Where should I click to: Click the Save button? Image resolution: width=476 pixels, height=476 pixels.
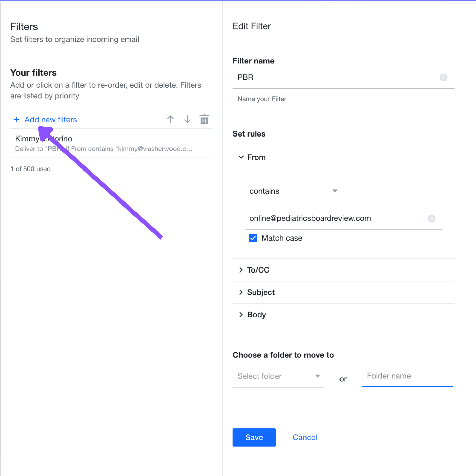point(254,437)
